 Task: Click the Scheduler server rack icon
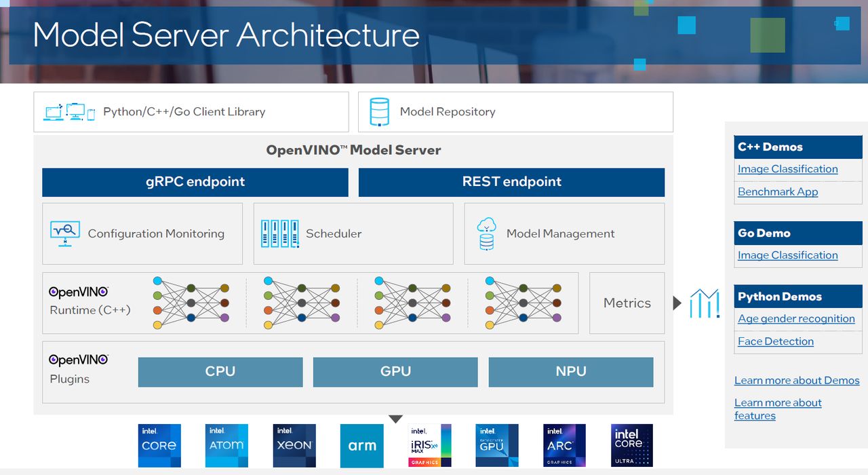pos(279,233)
